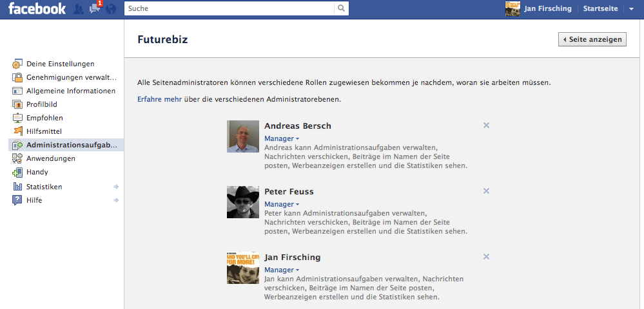Open Jan Firsching name in admin list
Screen dimensions: 644x309
pyautogui.click(x=293, y=257)
